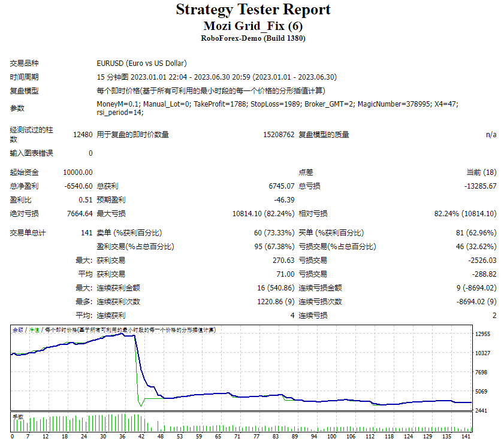This screenshot has height=439, width=504.
Task: Click the gross loss value -13285.67
Action: pyautogui.click(x=480, y=186)
